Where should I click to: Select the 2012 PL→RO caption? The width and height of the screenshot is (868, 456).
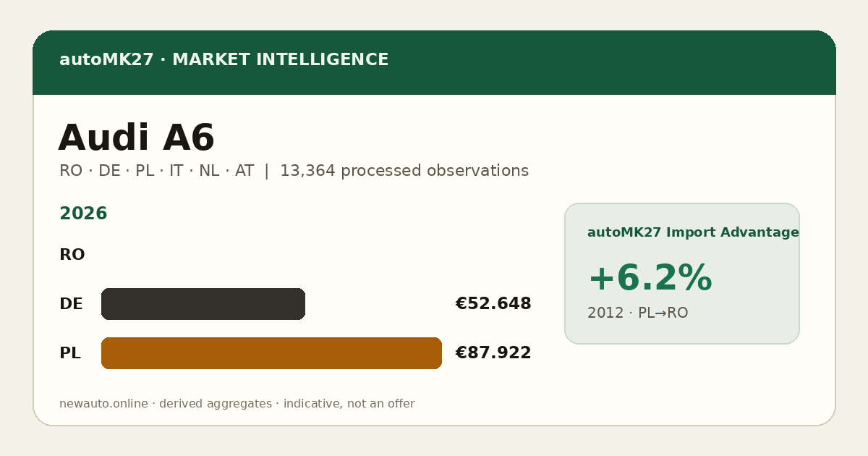click(x=638, y=313)
